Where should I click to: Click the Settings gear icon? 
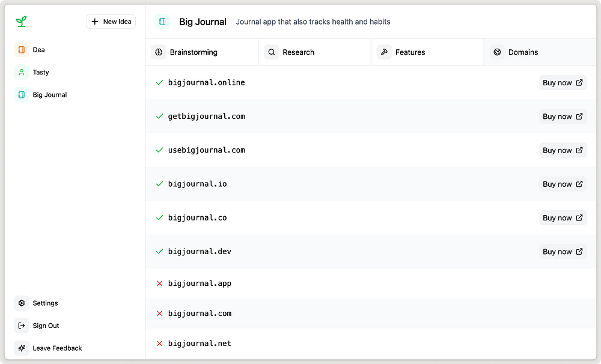click(22, 303)
